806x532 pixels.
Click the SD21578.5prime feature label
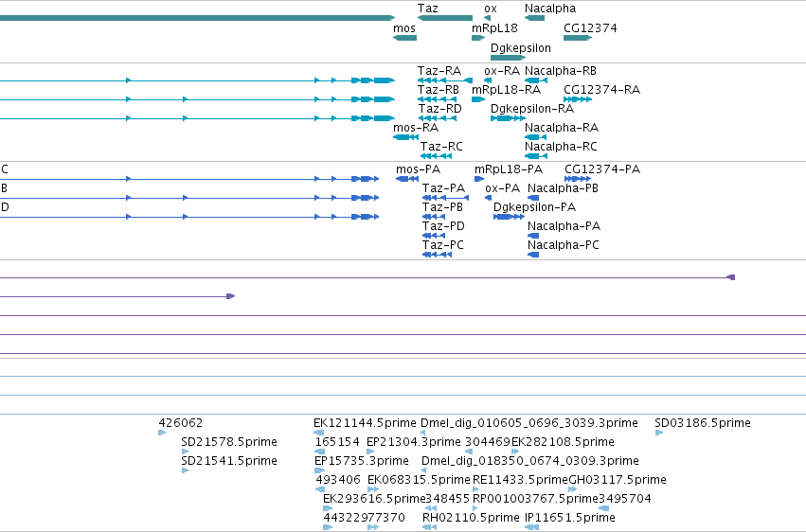coord(229,442)
